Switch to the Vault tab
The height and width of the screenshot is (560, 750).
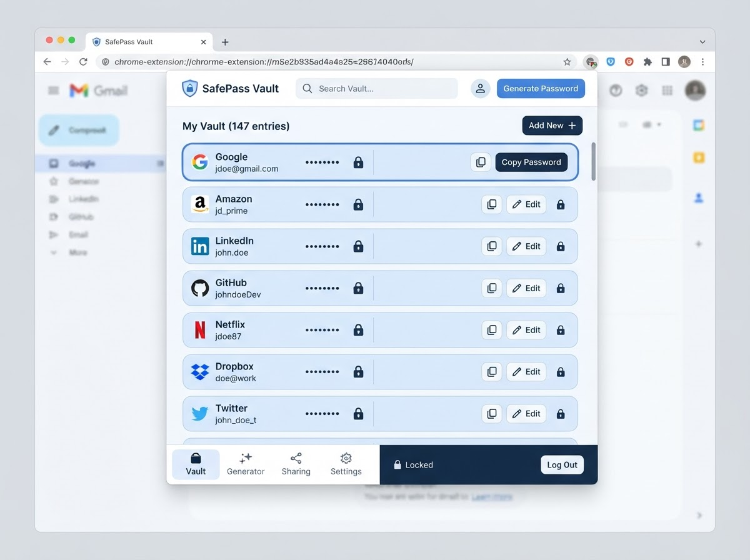pos(196,464)
